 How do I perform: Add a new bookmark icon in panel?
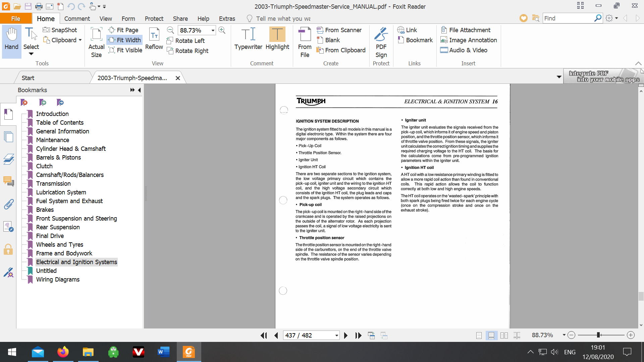(43, 102)
